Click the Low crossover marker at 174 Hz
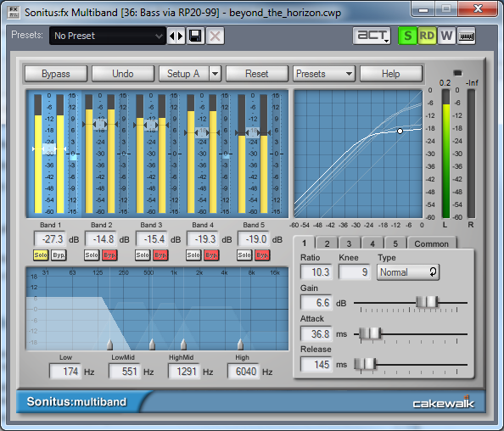Image resolution: width=504 pixels, height=431 pixels. 109,344
